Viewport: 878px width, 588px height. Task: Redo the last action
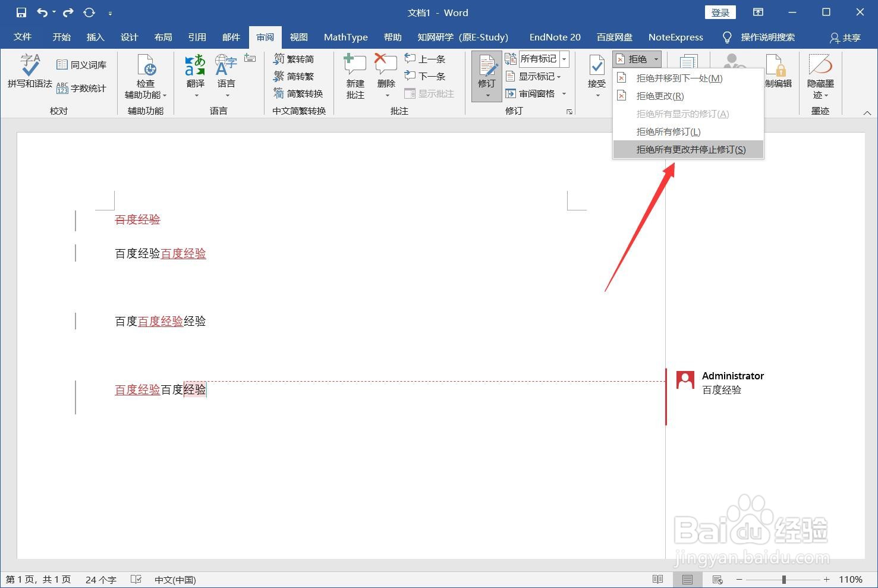click(x=68, y=12)
